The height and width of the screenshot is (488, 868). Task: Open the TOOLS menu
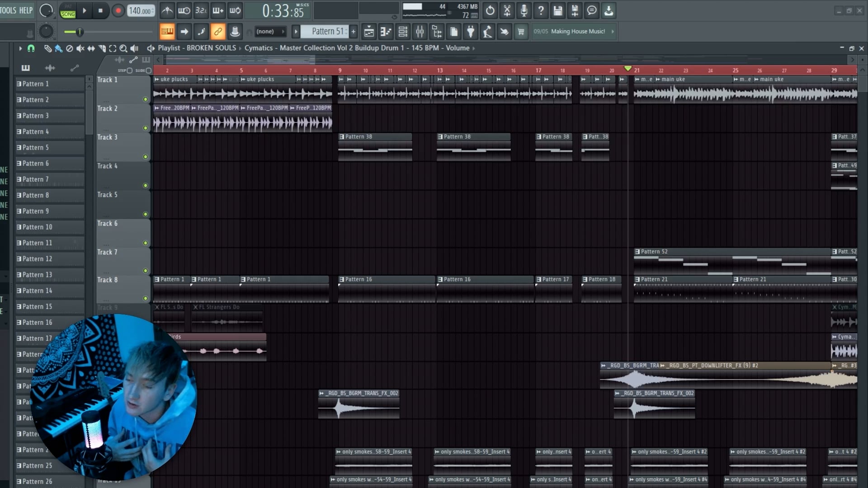(8, 10)
